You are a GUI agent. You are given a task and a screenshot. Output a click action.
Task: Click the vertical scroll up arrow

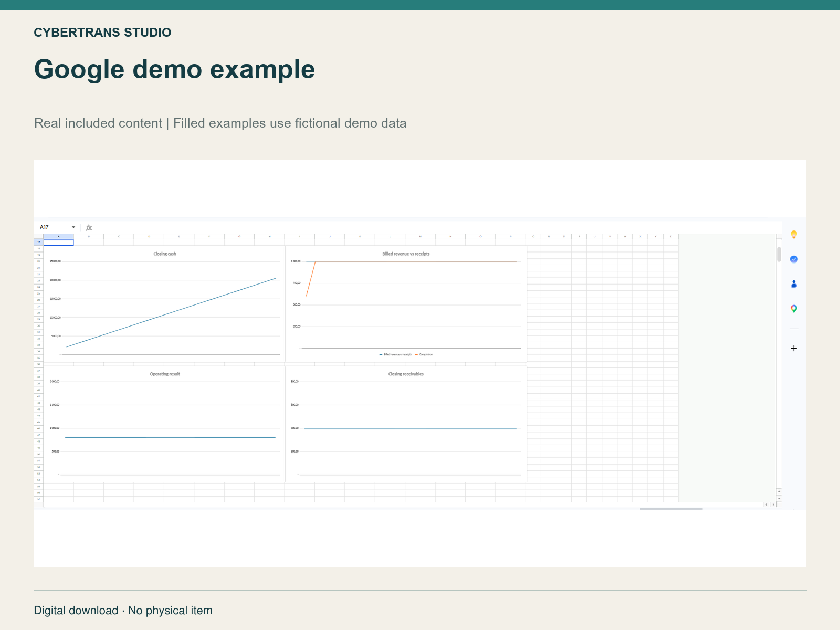[779, 491]
